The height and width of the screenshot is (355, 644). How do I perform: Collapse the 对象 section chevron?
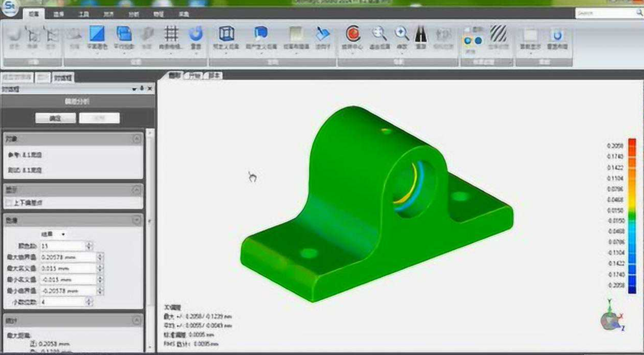pos(137,139)
